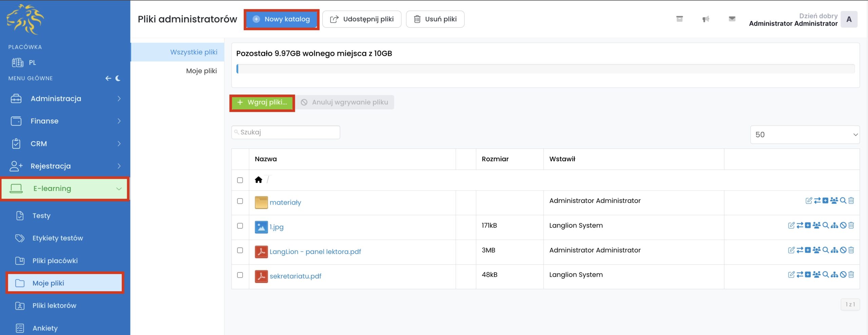Click the people group icon for sekretariatu.pdf
Viewport: 868px width, 335px height.
pyautogui.click(x=816, y=274)
